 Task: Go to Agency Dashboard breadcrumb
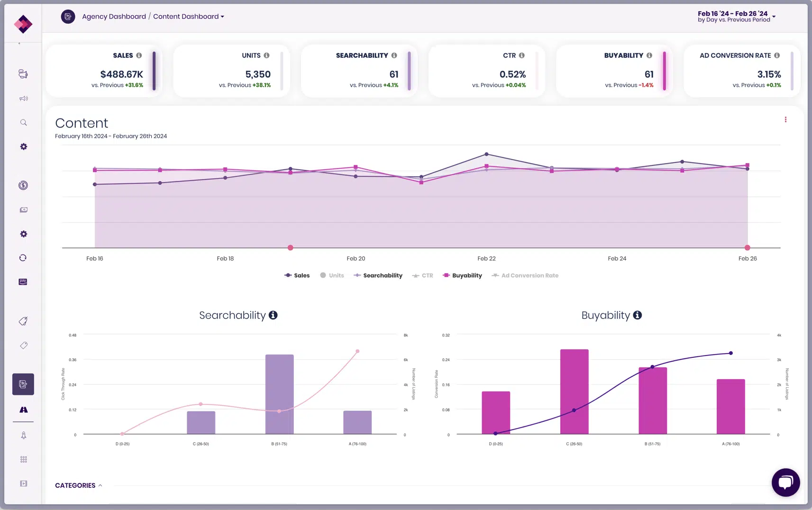tap(114, 17)
